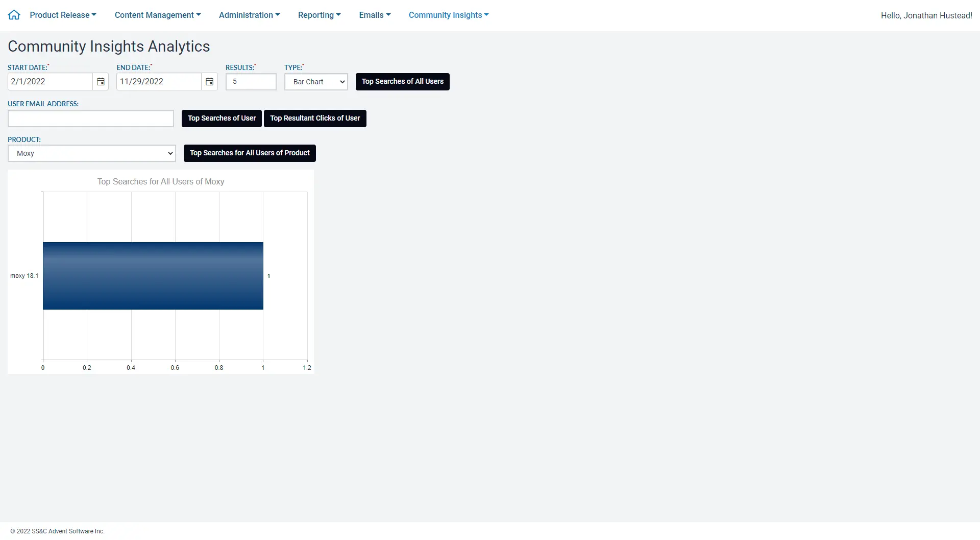The width and height of the screenshot is (980, 540).
Task: Open the Reporting menu
Action: point(319,15)
